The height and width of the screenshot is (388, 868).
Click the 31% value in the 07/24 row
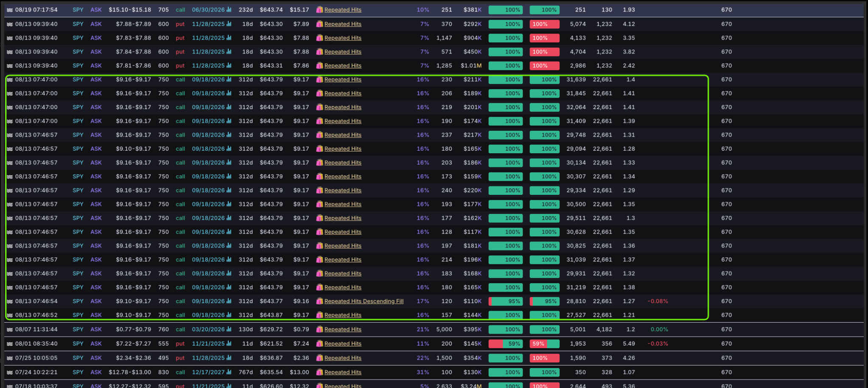click(x=423, y=372)
